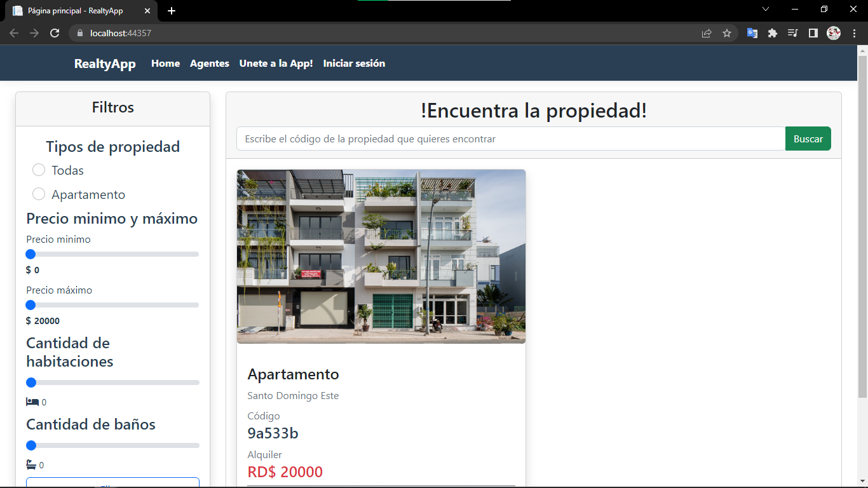Reload the page with the refresh icon
The height and width of the screenshot is (488, 868).
click(x=55, y=33)
